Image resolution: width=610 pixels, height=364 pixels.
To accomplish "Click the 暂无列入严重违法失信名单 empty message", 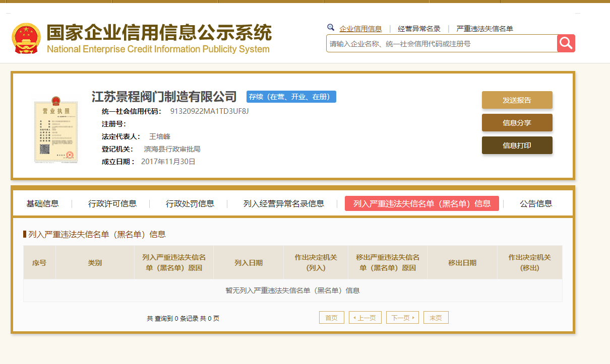I will click(x=292, y=290).
